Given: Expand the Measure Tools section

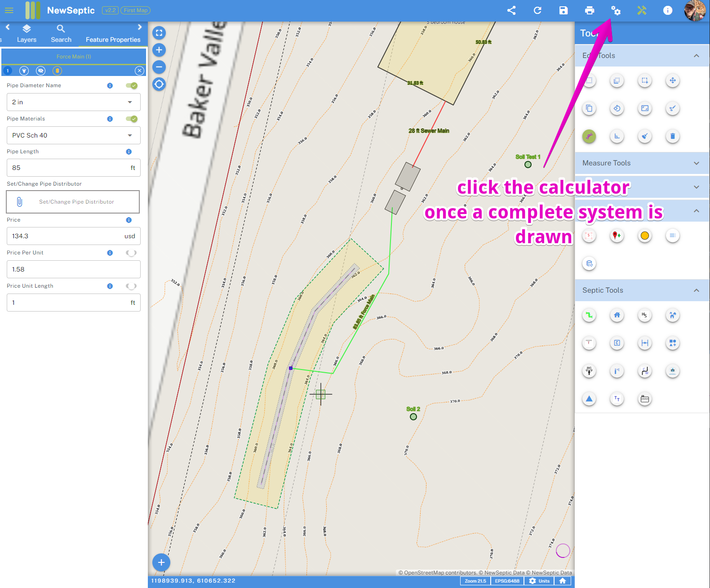Looking at the screenshot, I should 642,163.
